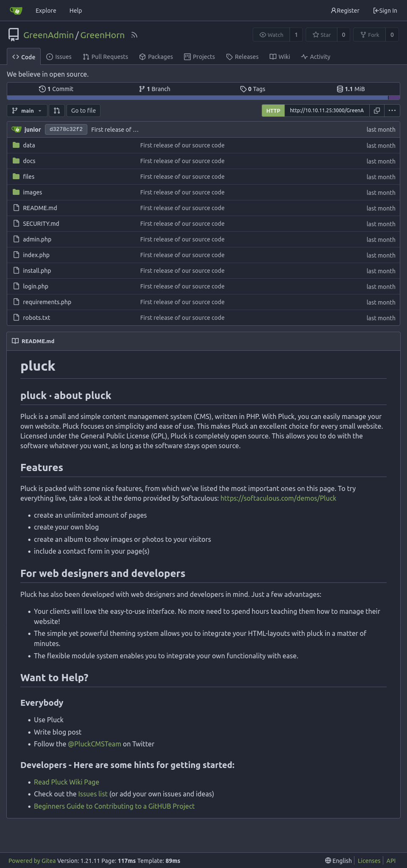Image resolution: width=407 pixels, height=868 pixels.
Task: Open the data folder
Action: point(29,145)
